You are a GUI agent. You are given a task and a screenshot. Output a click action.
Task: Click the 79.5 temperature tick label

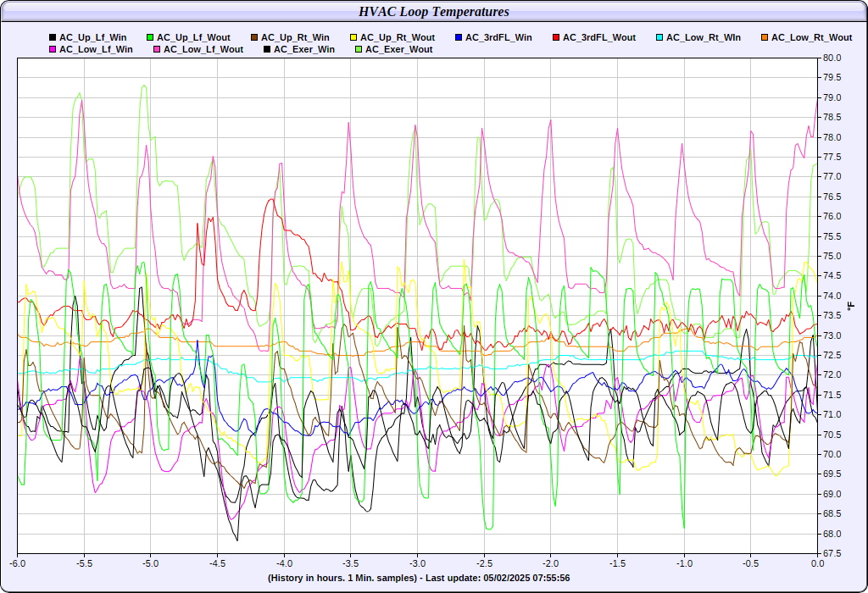(x=832, y=78)
